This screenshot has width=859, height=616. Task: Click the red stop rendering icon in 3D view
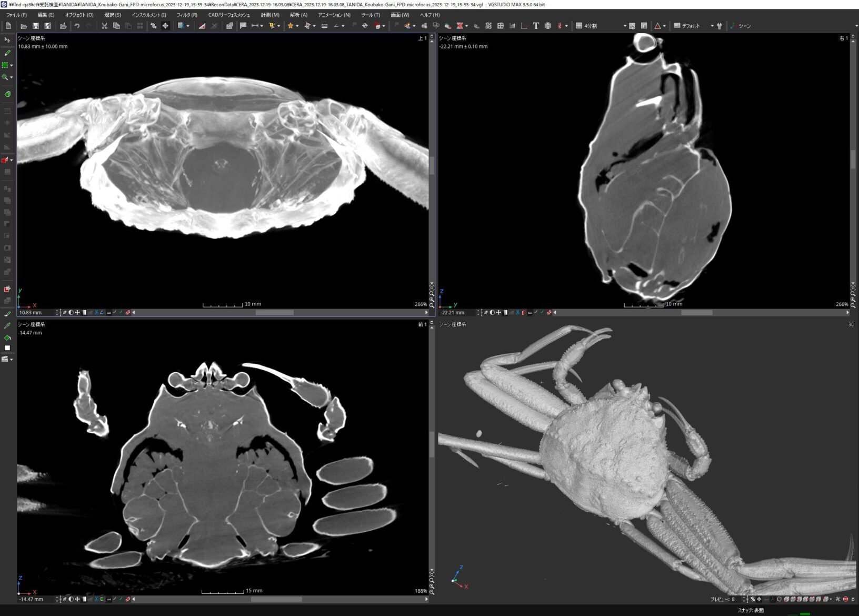pyautogui.click(x=845, y=599)
